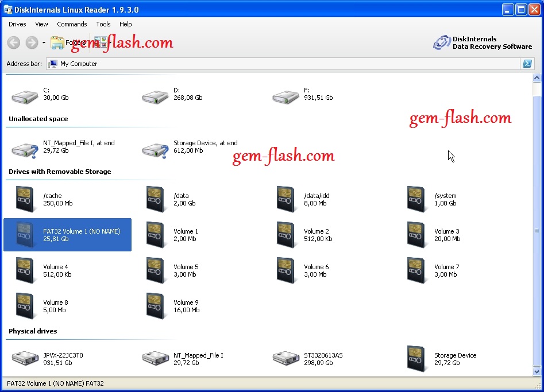The image size is (544, 392).
Task: Click the scrollbar down arrow
Action: (537, 371)
